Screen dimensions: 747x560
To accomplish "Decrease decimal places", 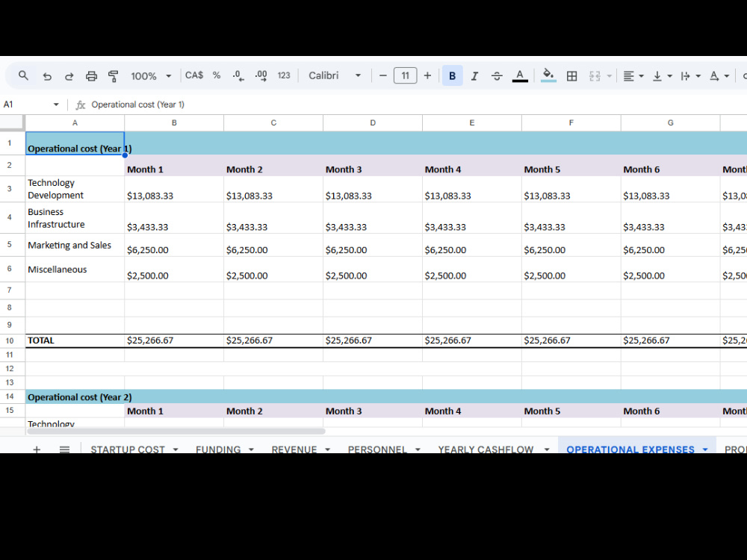I will 238,75.
